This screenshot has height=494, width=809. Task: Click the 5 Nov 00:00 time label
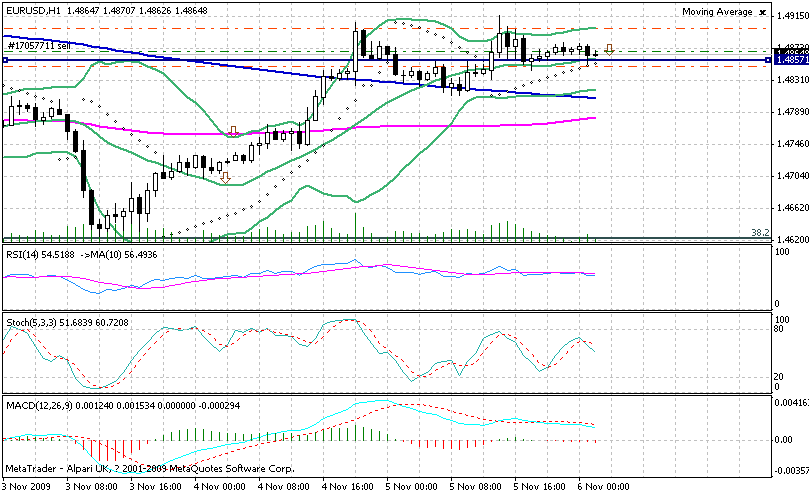(x=411, y=486)
